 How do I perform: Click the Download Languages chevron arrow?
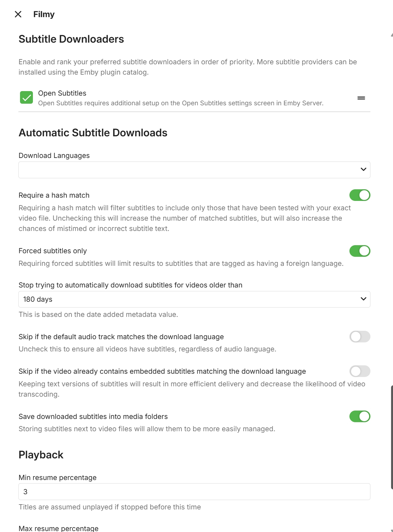coord(363,170)
